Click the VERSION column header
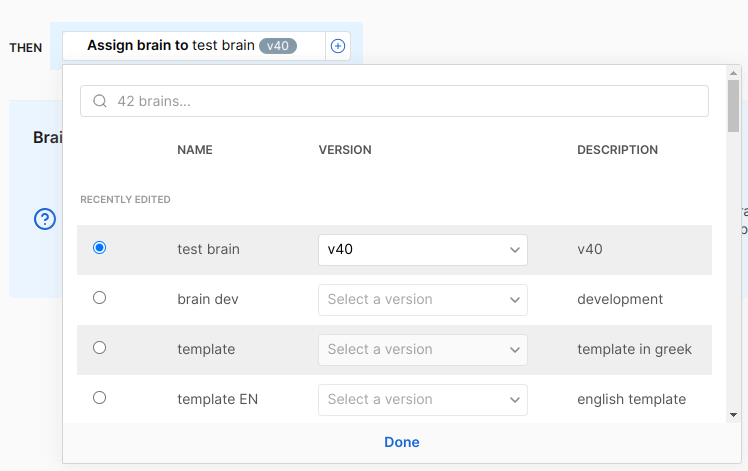The height and width of the screenshot is (471, 748). click(x=345, y=150)
